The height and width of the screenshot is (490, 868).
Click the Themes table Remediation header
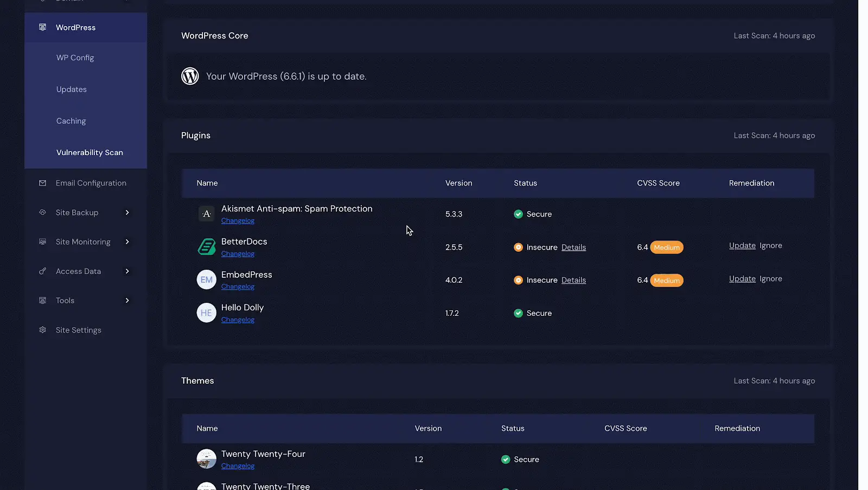737,428
